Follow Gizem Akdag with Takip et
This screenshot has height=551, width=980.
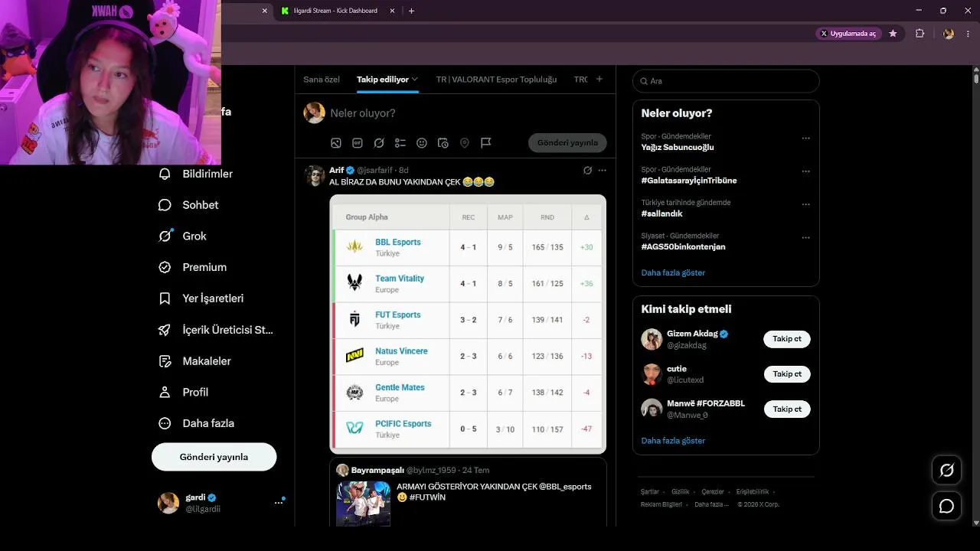(787, 339)
